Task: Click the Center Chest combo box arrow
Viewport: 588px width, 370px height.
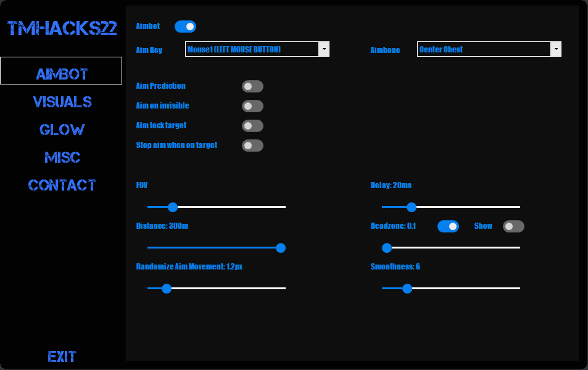Action: coord(555,49)
